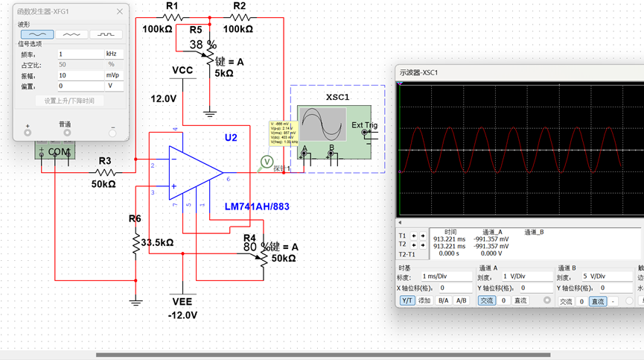Click Channel A scale 1 V/Div field
The height and width of the screenshot is (360, 644).
tap(527, 277)
